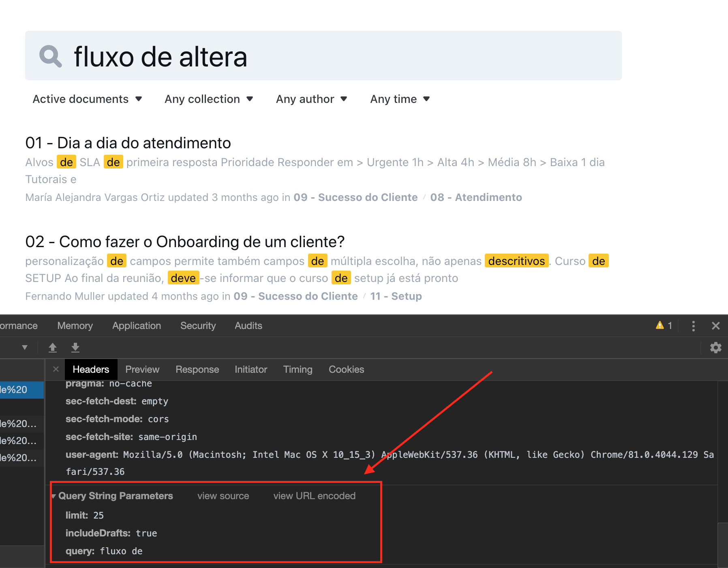Select the Preview tab
This screenshot has width=728, height=568.
[x=142, y=369]
